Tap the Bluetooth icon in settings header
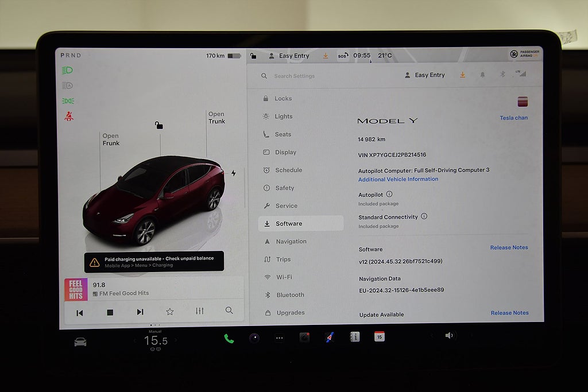The width and height of the screenshot is (588, 392). pyautogui.click(x=501, y=75)
